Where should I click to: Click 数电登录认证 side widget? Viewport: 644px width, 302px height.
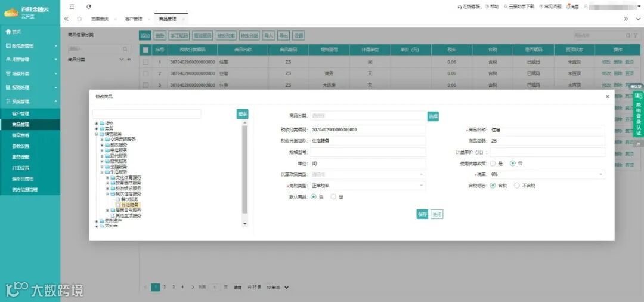[638, 113]
